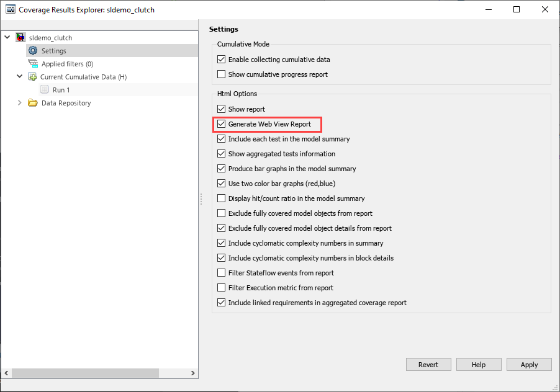Click the Settings gear icon

[33, 51]
